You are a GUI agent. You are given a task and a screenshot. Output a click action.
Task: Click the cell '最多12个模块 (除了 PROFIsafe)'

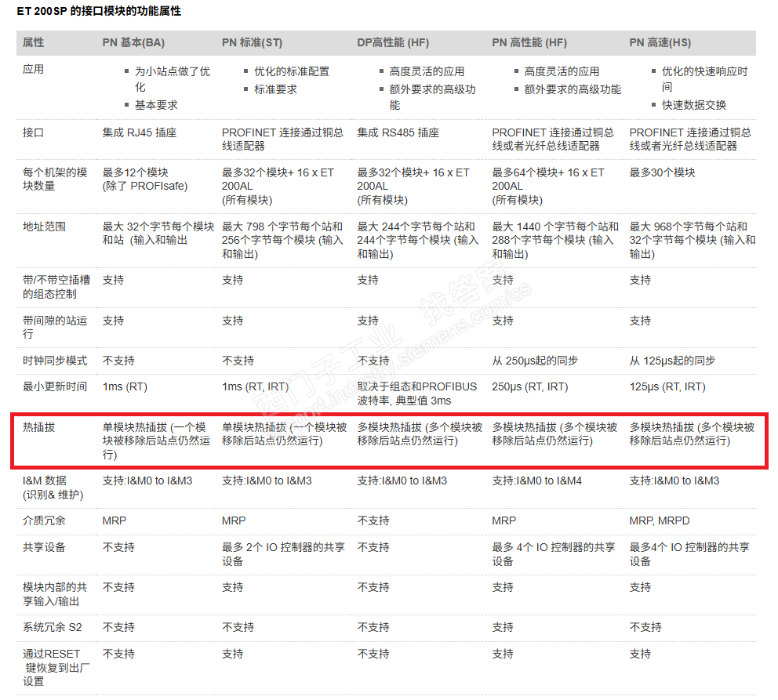[x=145, y=180]
